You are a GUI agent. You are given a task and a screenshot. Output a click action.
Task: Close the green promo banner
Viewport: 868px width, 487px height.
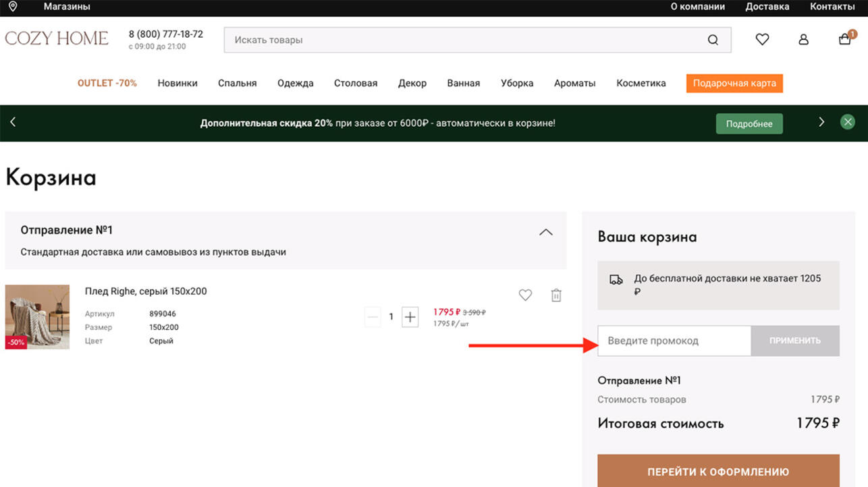848,122
